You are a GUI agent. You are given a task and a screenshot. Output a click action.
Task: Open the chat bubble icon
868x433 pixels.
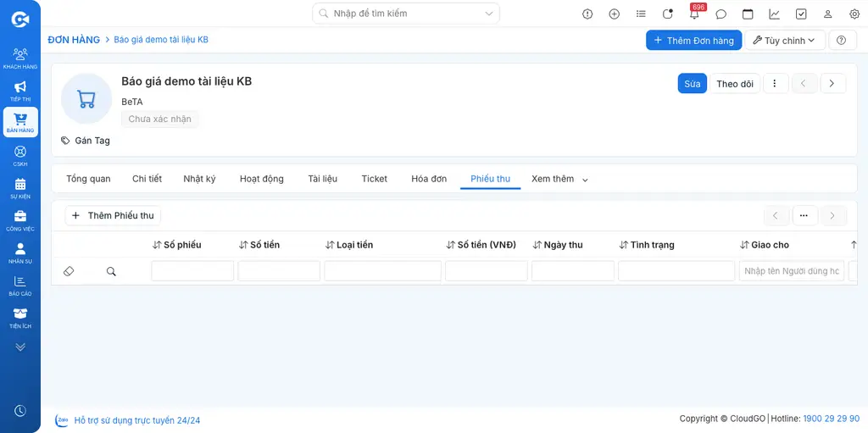(x=721, y=14)
